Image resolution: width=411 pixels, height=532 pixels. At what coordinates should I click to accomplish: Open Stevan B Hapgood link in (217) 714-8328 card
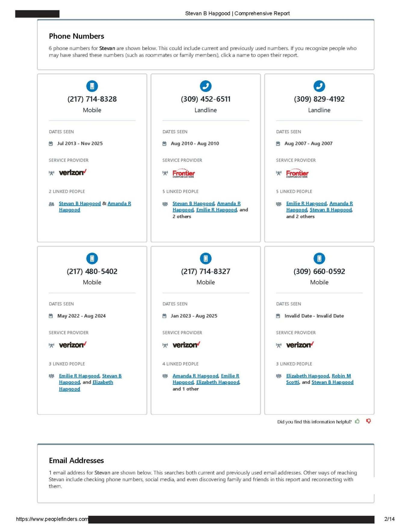coord(80,203)
